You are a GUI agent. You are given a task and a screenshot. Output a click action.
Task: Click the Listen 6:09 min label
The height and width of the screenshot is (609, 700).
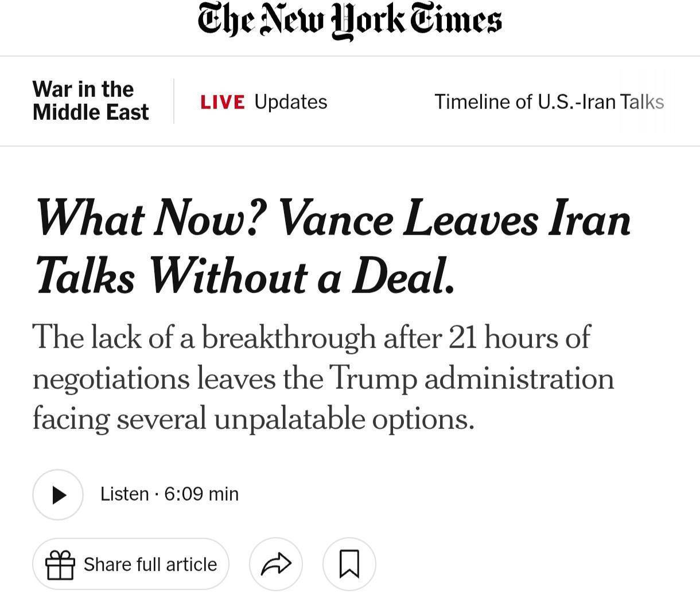tap(169, 494)
